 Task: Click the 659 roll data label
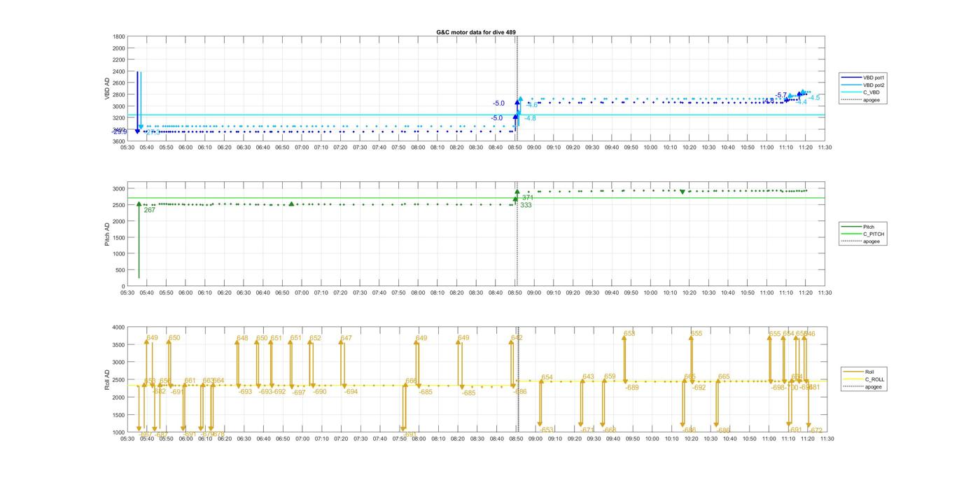pos(610,377)
